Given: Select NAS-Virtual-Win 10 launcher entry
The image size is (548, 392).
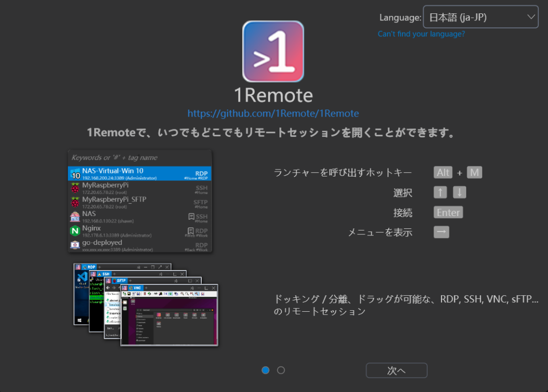Looking at the screenshot, I should pyautogui.click(x=140, y=173).
